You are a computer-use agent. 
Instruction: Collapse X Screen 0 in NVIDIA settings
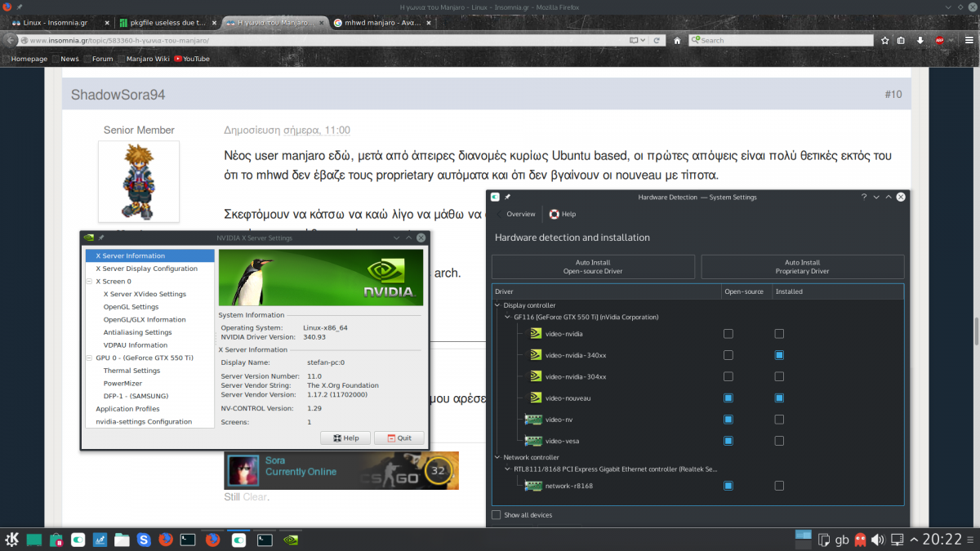tap(90, 282)
